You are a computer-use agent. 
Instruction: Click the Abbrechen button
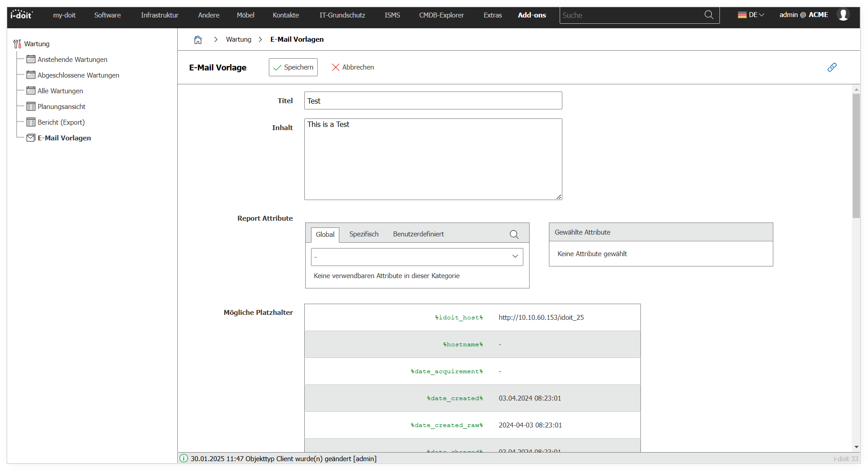(x=353, y=67)
